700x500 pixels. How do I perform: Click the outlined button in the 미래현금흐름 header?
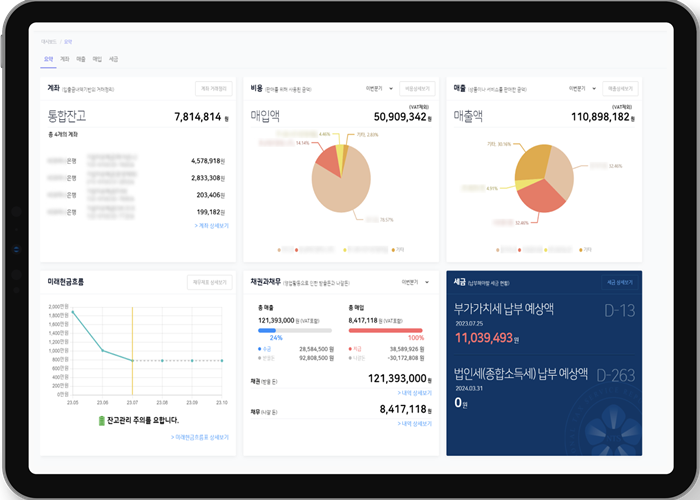pos(209,282)
